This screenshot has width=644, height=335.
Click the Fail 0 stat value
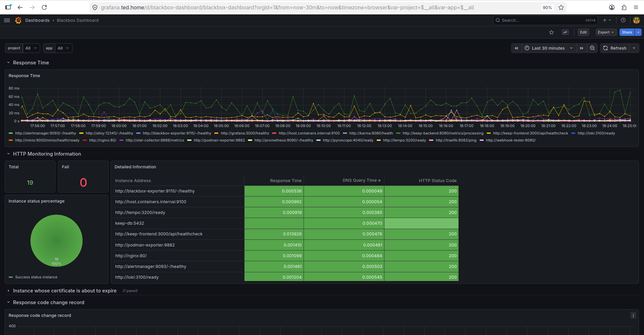83,183
